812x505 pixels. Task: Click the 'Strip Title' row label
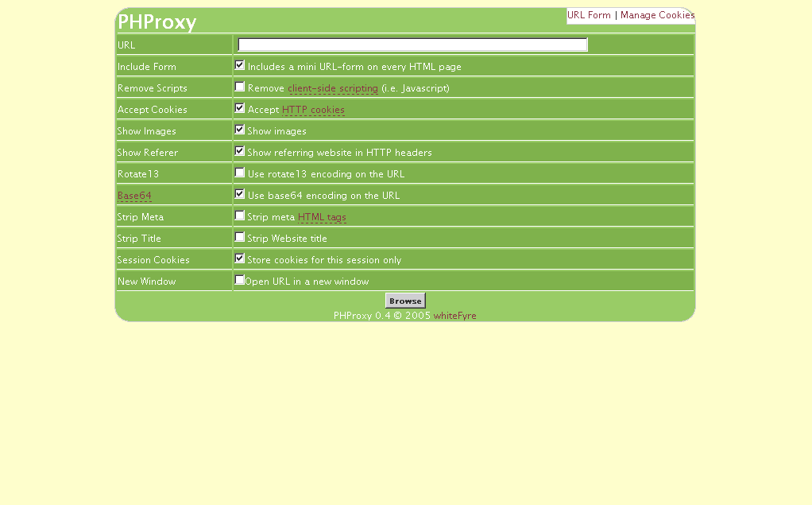point(139,239)
